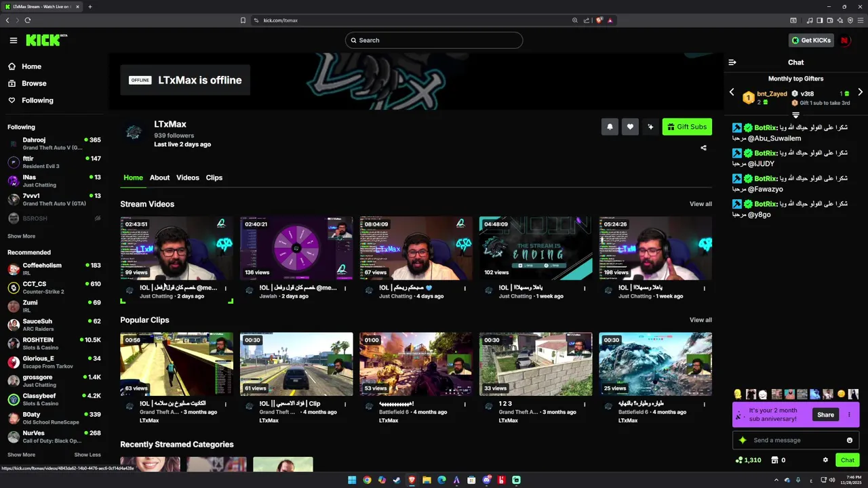Open Discord from the taskbar
868x488 pixels.
point(486,480)
